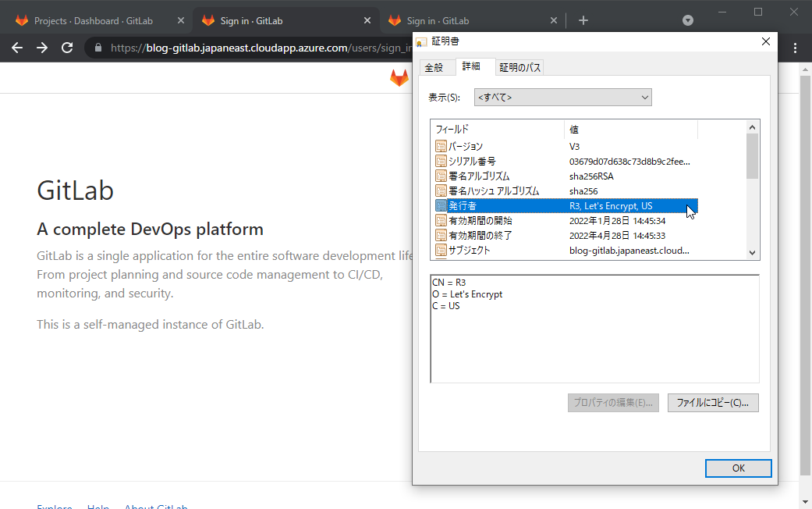Open the 表示(S) dropdown showing <すべて>

562,97
